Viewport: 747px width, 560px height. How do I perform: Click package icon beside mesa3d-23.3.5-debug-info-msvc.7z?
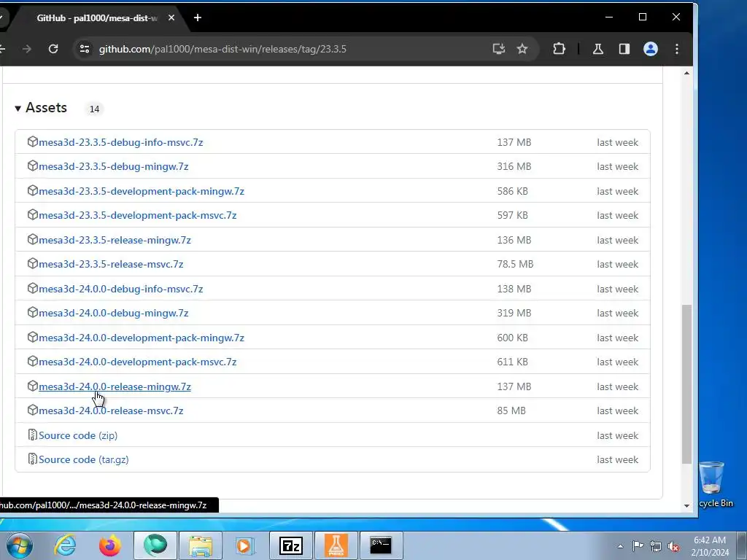coord(32,141)
